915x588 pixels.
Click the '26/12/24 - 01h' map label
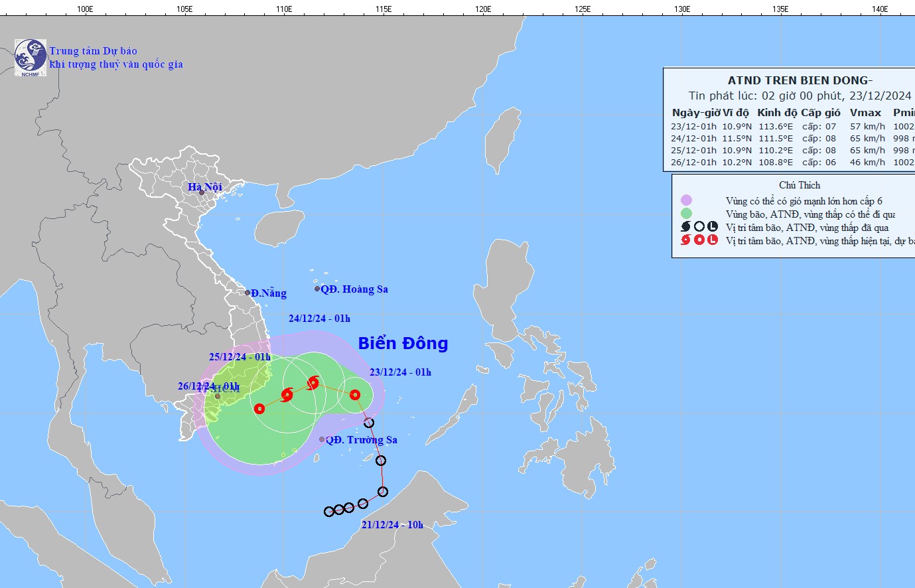pos(208,386)
